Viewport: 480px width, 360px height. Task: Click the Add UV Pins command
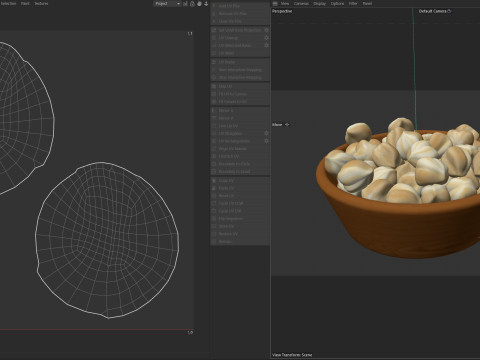click(x=240, y=6)
